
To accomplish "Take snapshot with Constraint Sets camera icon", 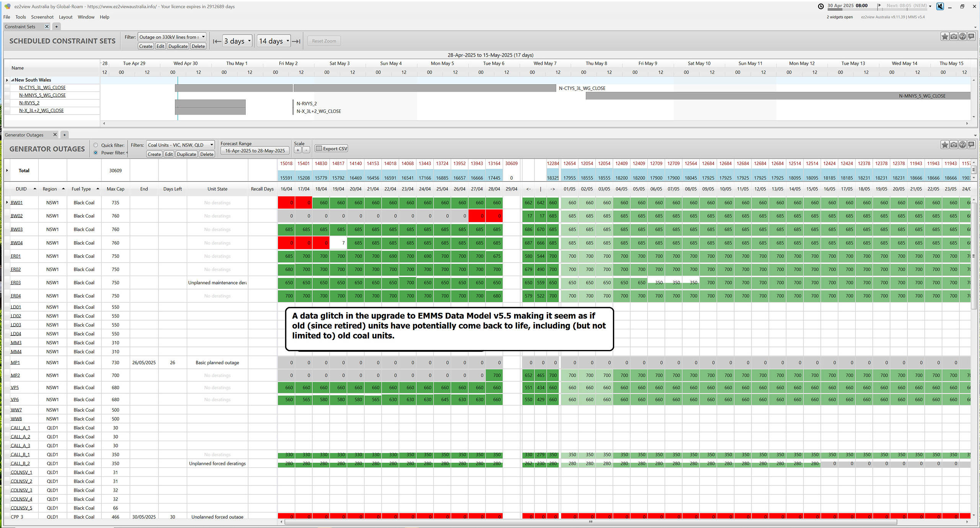I will (x=954, y=36).
